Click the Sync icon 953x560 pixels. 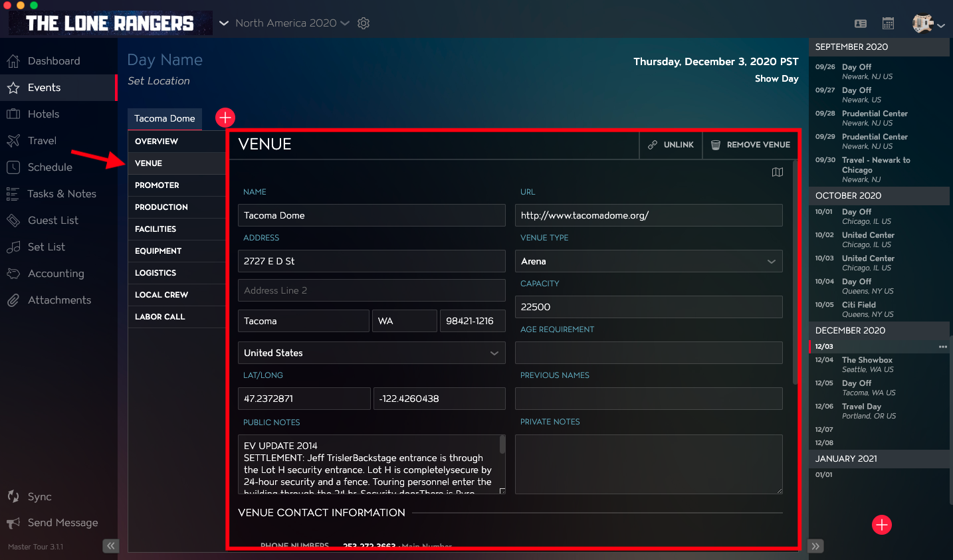(13, 496)
